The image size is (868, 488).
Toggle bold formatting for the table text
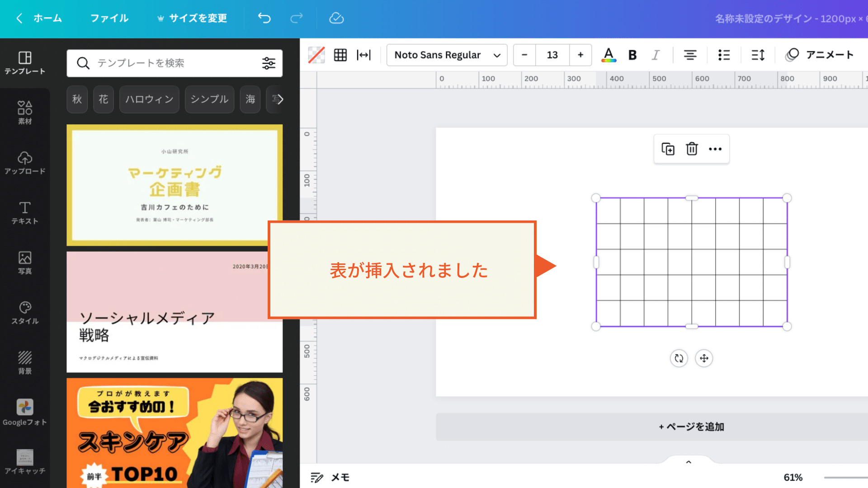pos(632,55)
